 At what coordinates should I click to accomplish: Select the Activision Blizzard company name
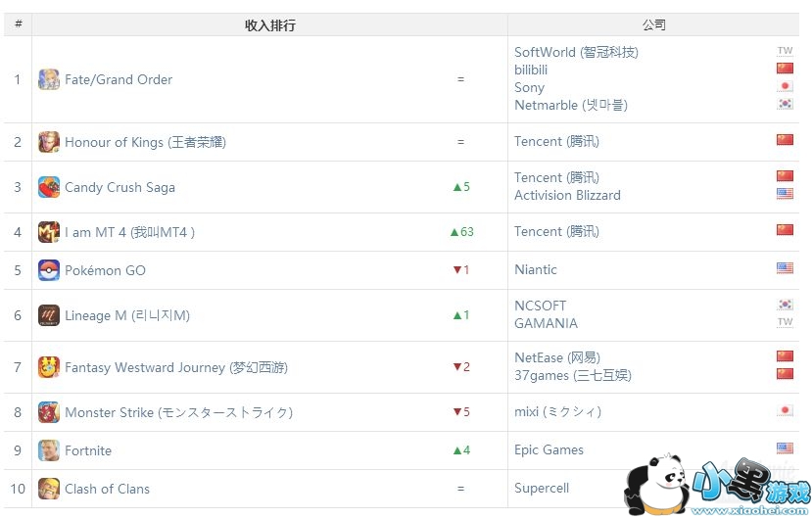[x=567, y=195]
